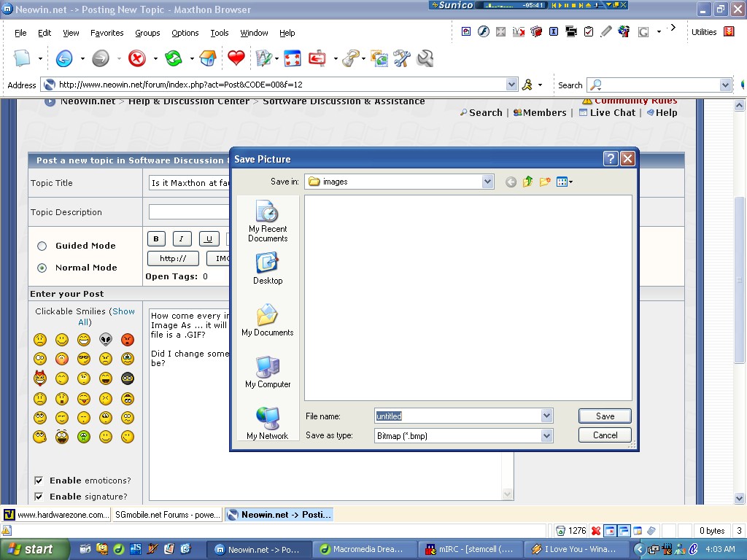
Task: Click the red heart favorites icon
Action: pyautogui.click(x=236, y=58)
